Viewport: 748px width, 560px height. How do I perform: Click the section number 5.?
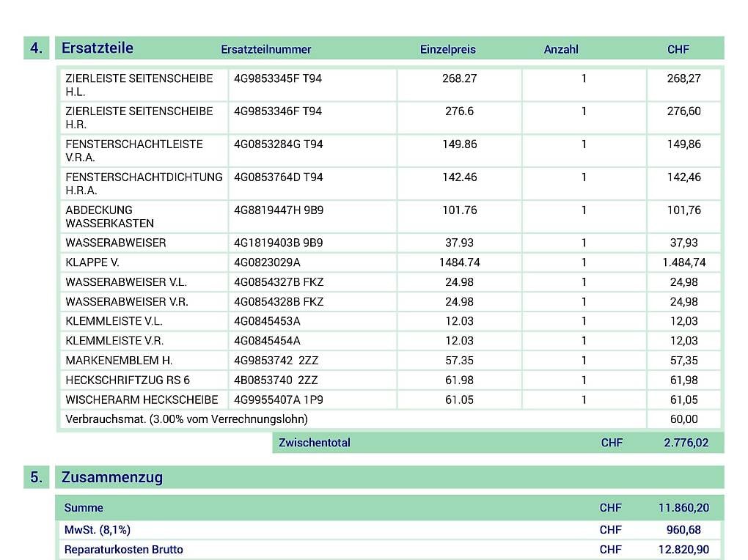click(x=36, y=477)
